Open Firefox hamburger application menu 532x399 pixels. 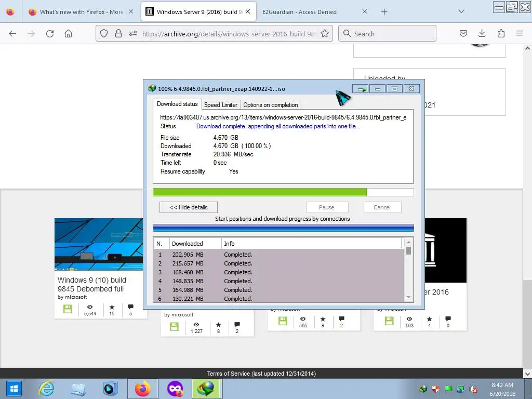coord(520,33)
